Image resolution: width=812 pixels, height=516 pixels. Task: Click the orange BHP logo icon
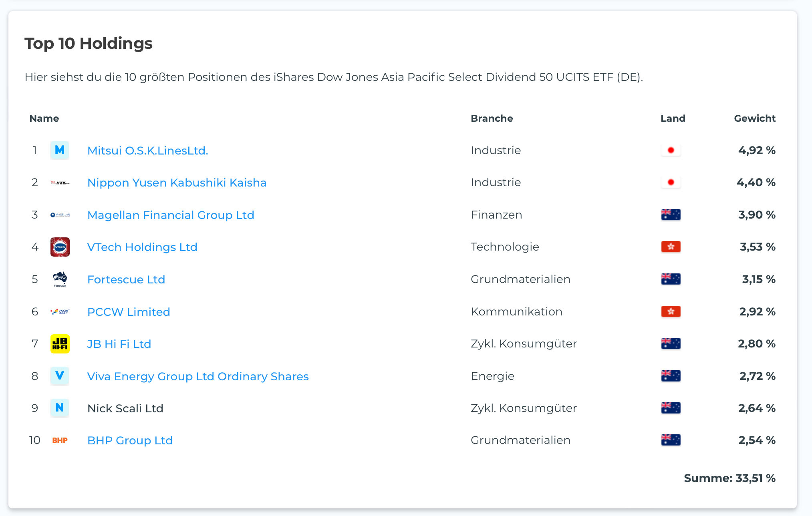click(x=60, y=440)
